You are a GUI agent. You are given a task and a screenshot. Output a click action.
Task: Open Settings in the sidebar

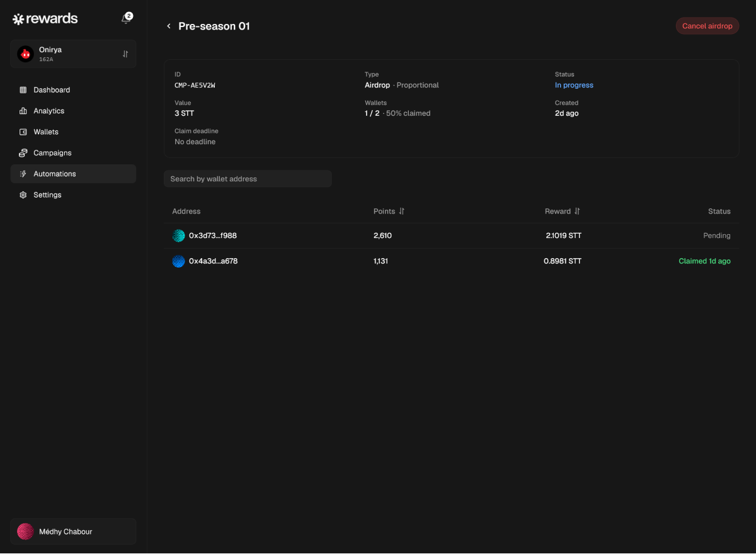tap(73, 195)
